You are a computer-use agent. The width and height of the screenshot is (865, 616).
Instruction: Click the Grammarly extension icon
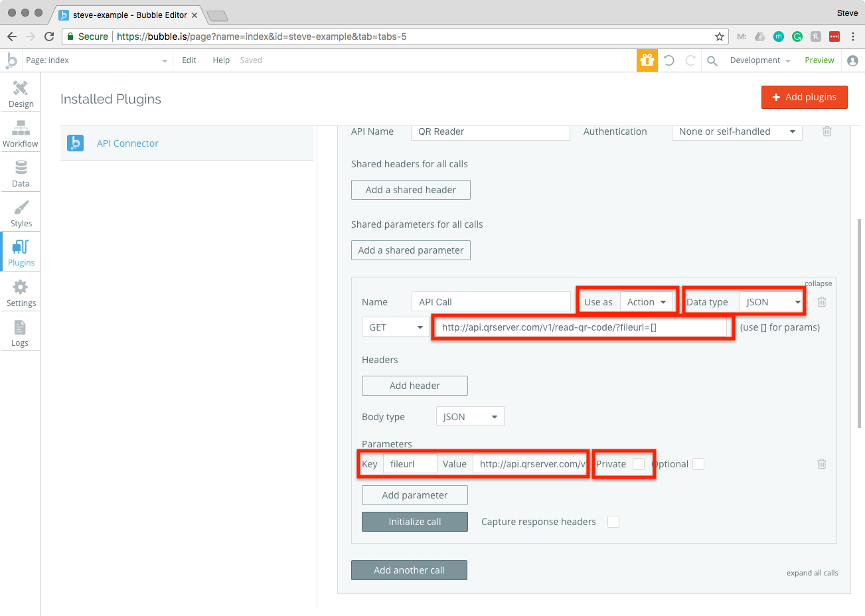(x=797, y=37)
